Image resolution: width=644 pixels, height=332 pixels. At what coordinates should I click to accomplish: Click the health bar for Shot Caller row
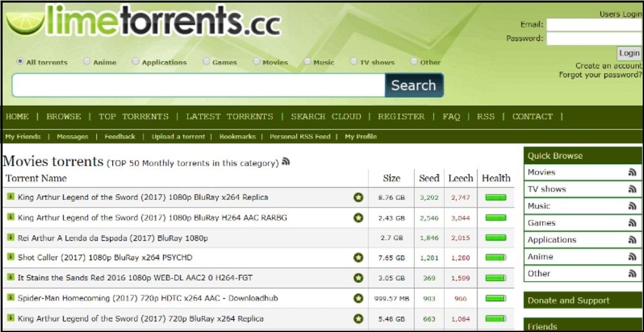pyautogui.click(x=496, y=258)
